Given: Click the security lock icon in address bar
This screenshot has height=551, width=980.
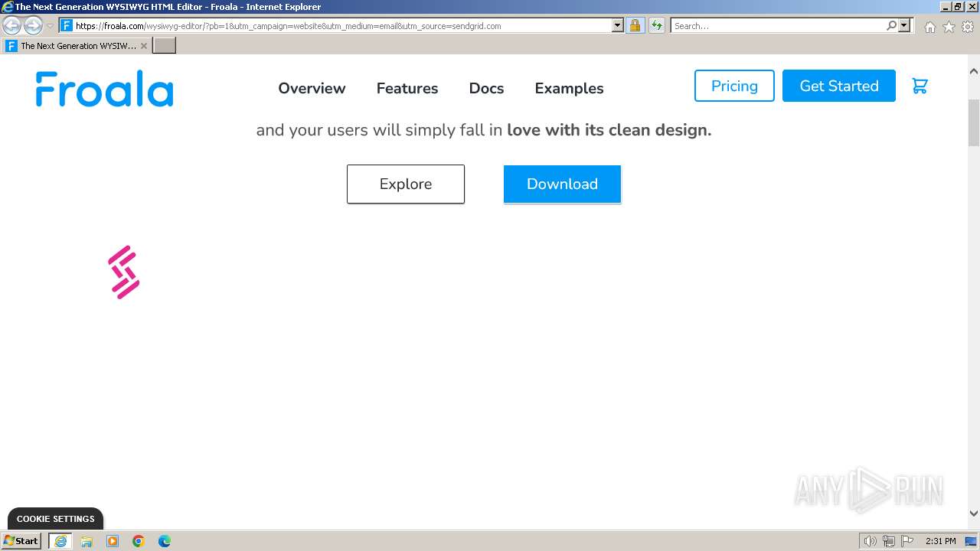Looking at the screenshot, I should point(635,25).
